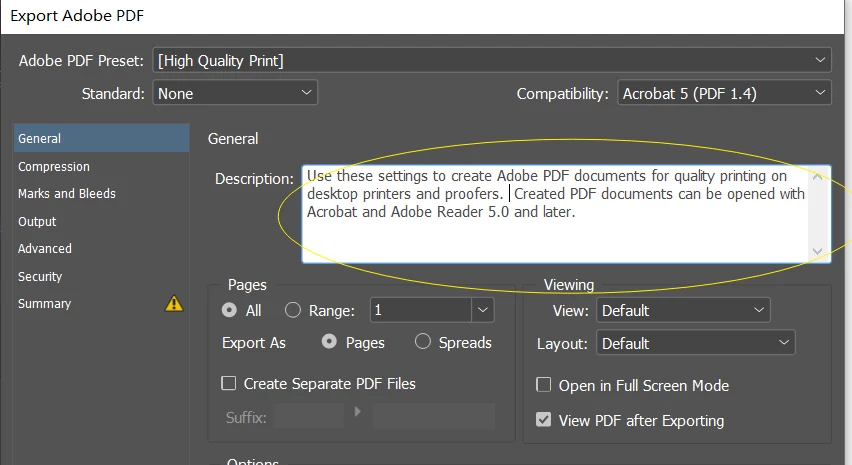The image size is (852, 465).
Task: Click the Description scroll up arrow
Action: [x=817, y=177]
